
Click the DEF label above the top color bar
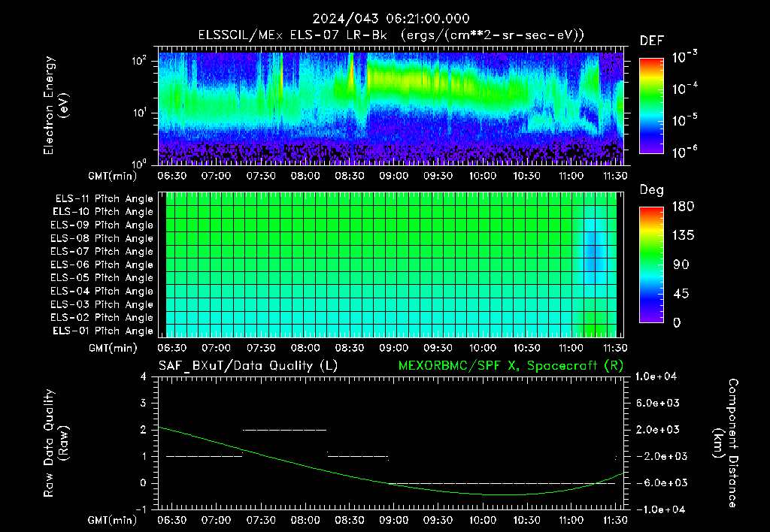click(x=651, y=41)
